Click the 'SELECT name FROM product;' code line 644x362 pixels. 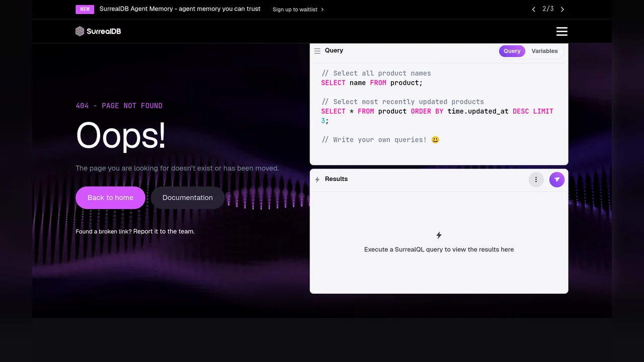[372, 83]
